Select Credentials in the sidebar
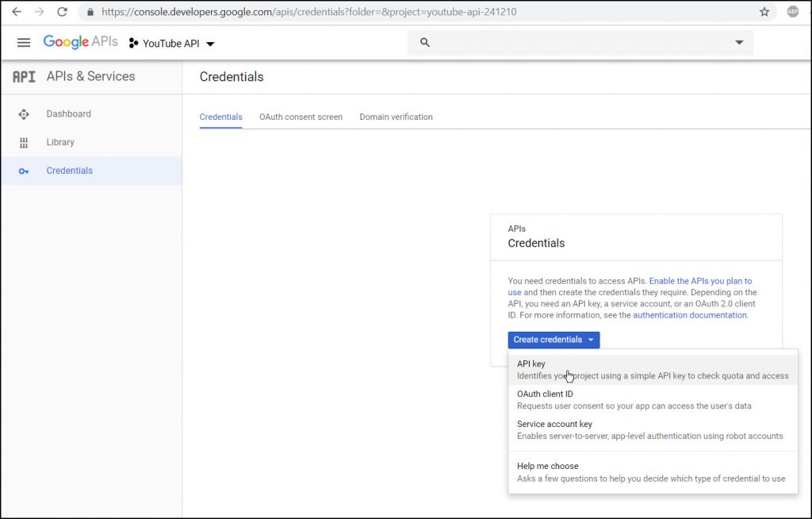Screen dimensions: 812x519 (70, 170)
